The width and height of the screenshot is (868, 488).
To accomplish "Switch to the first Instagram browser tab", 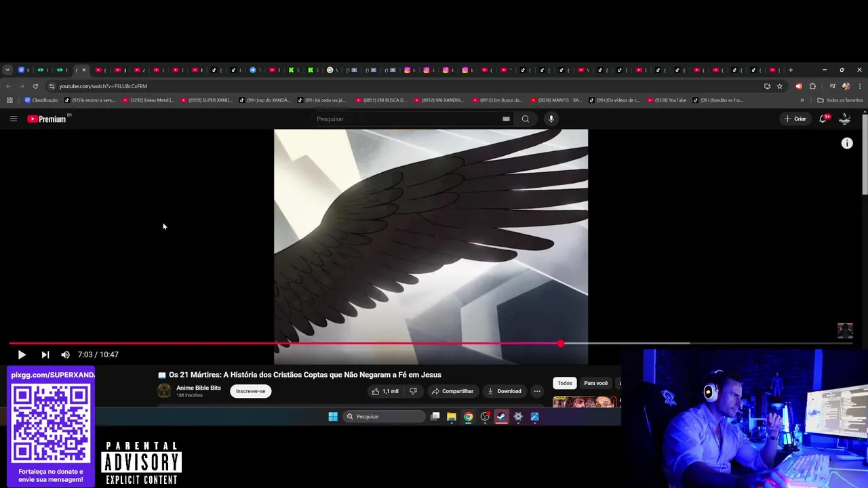I will coord(409,70).
